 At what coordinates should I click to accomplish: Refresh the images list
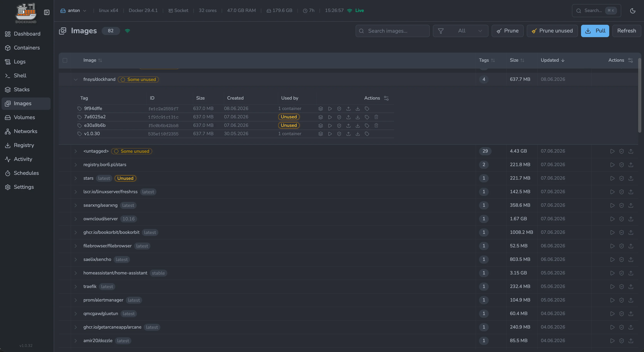(x=626, y=31)
